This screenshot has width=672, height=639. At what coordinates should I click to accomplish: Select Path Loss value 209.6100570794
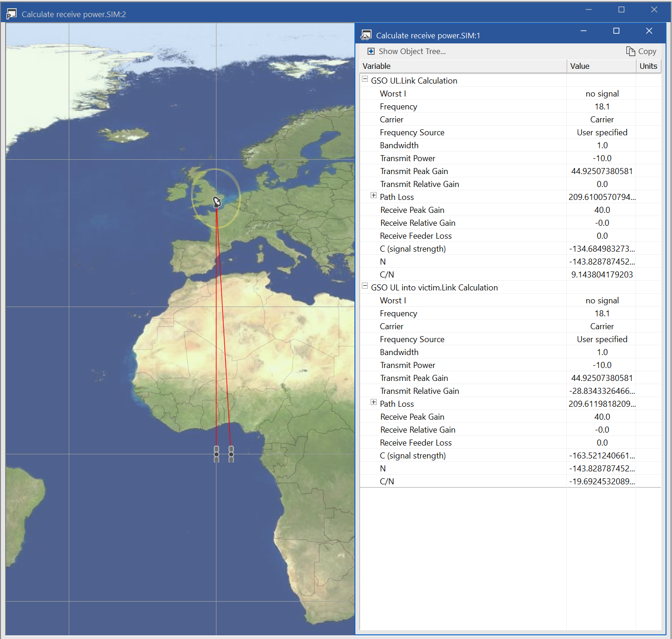coord(602,197)
